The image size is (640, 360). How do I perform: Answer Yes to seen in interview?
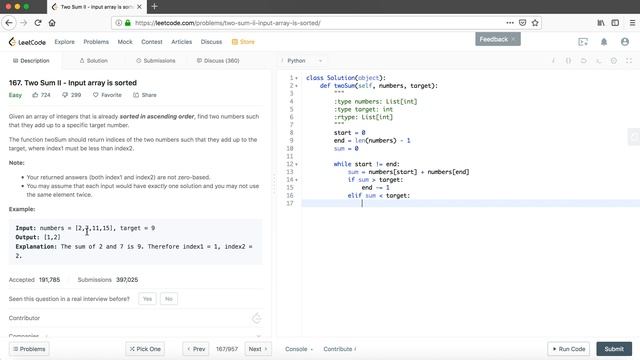[147, 299]
